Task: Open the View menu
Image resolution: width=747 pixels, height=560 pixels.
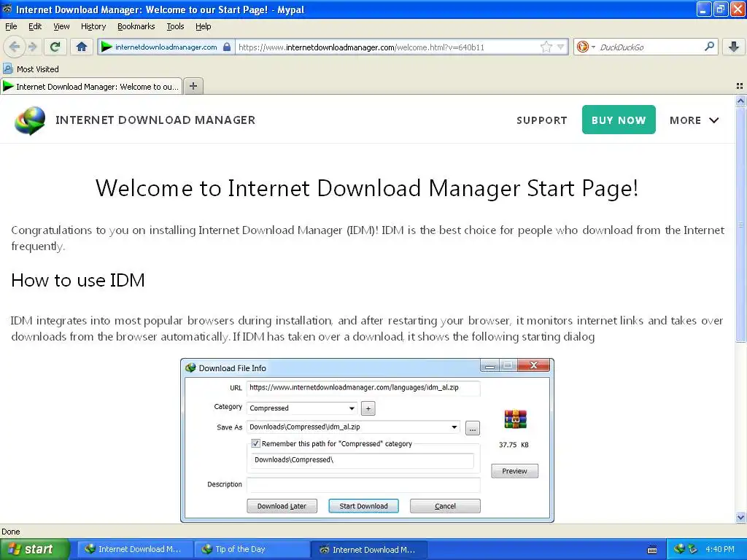Action: [x=61, y=26]
